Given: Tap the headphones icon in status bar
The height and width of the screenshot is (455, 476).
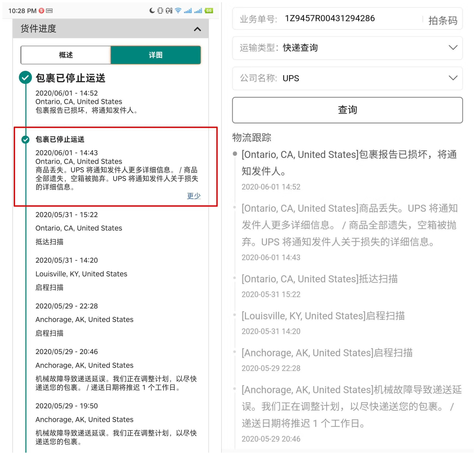Looking at the screenshot, I should (x=169, y=11).
